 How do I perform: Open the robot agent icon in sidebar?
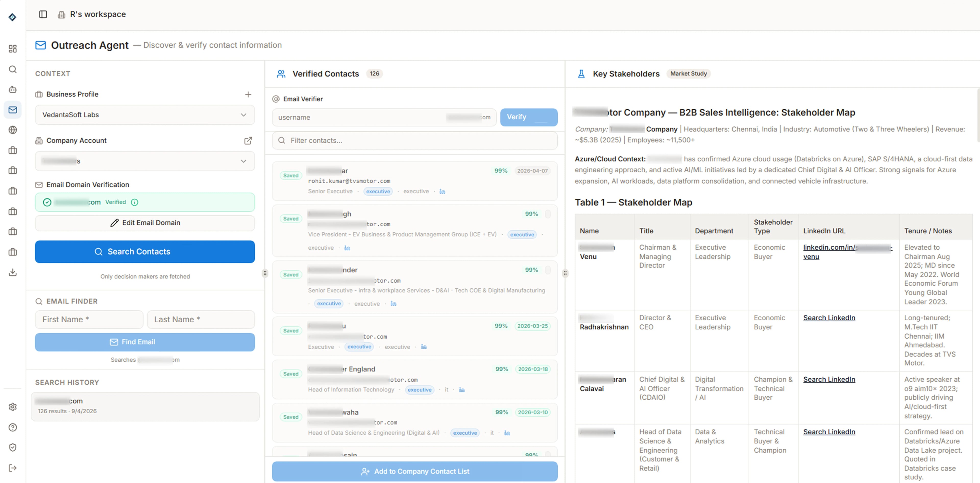click(13, 90)
